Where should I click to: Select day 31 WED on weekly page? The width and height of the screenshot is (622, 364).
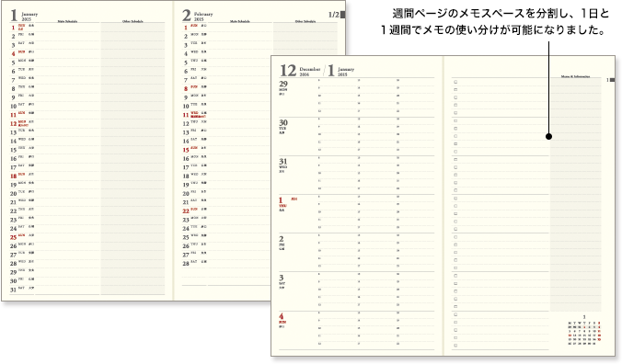click(x=282, y=165)
